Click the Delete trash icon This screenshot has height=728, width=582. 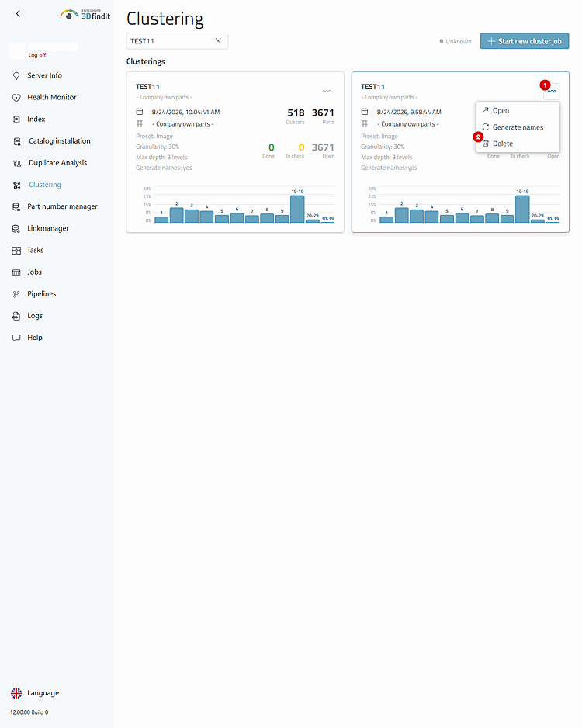pyautogui.click(x=486, y=144)
